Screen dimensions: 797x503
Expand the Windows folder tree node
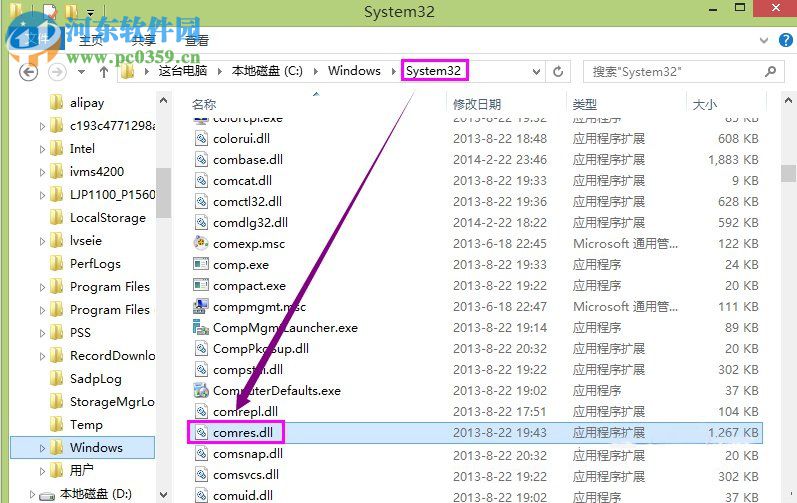[42, 448]
